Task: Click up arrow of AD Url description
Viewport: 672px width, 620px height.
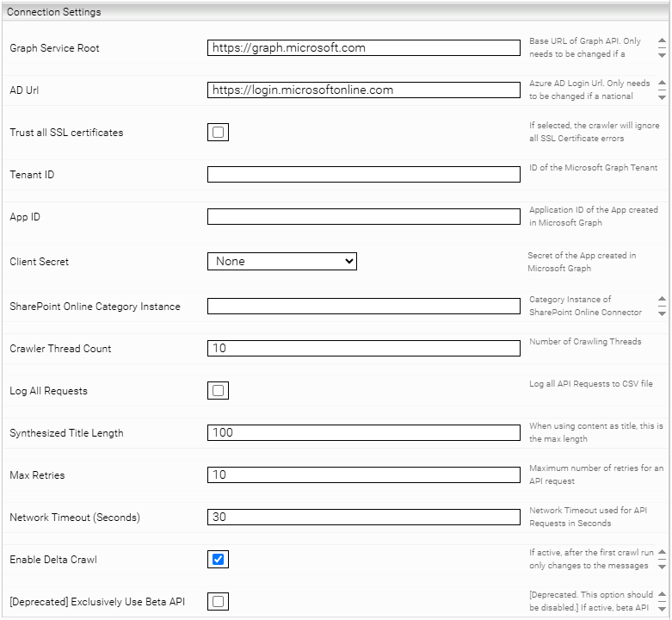Action: 662,84
